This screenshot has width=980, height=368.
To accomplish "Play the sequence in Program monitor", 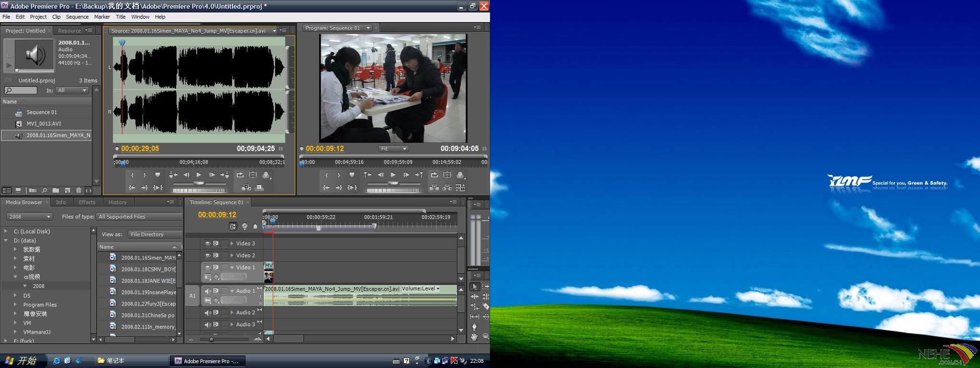I will (393, 175).
